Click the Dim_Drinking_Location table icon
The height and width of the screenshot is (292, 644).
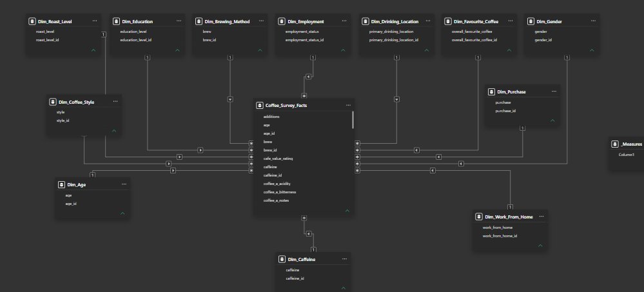pos(365,21)
